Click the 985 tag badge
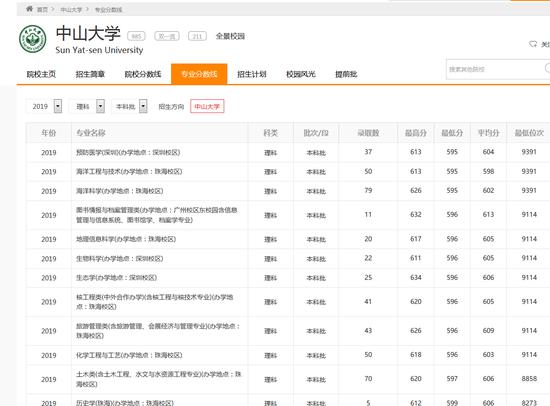Image resolution: width=550 pixels, height=406 pixels. click(x=136, y=36)
